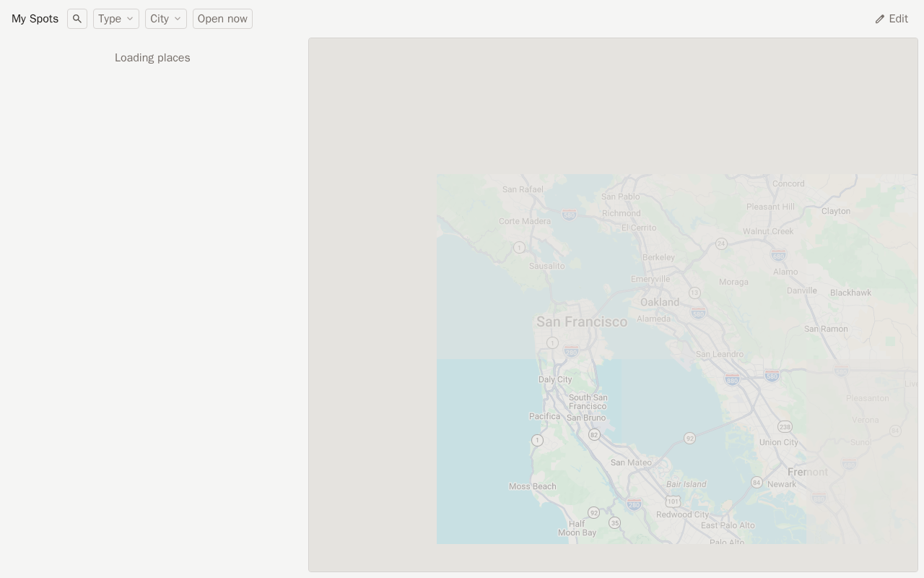The height and width of the screenshot is (578, 924).
Task: Click the Loading places text
Action: pyautogui.click(x=152, y=58)
